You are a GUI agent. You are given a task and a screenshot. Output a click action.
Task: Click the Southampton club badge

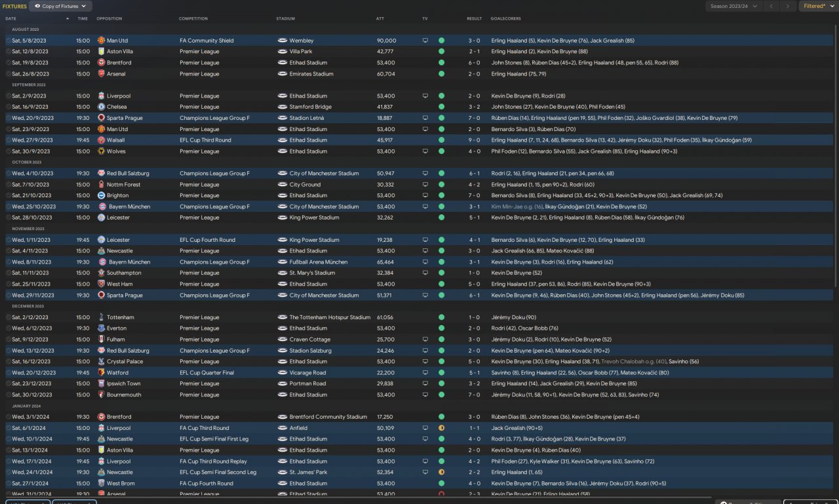point(101,273)
